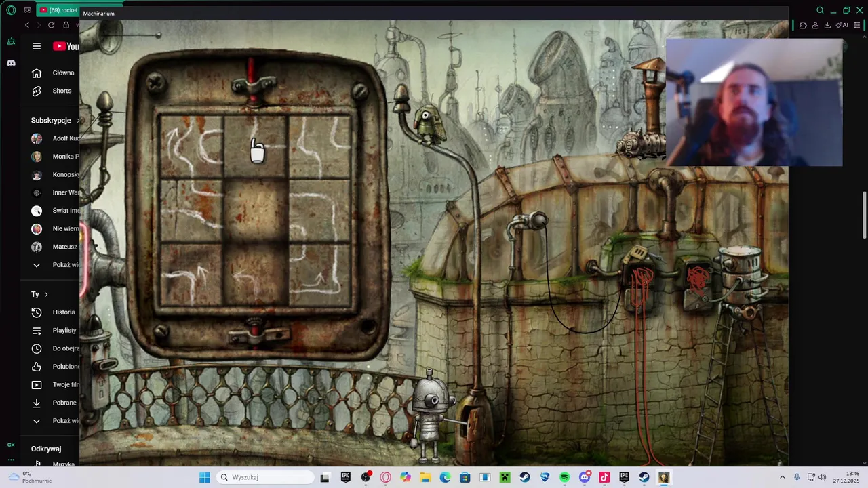Screen dimensions: 868x488
Task: Open the volume control in tray
Action: pyautogui.click(x=823, y=477)
